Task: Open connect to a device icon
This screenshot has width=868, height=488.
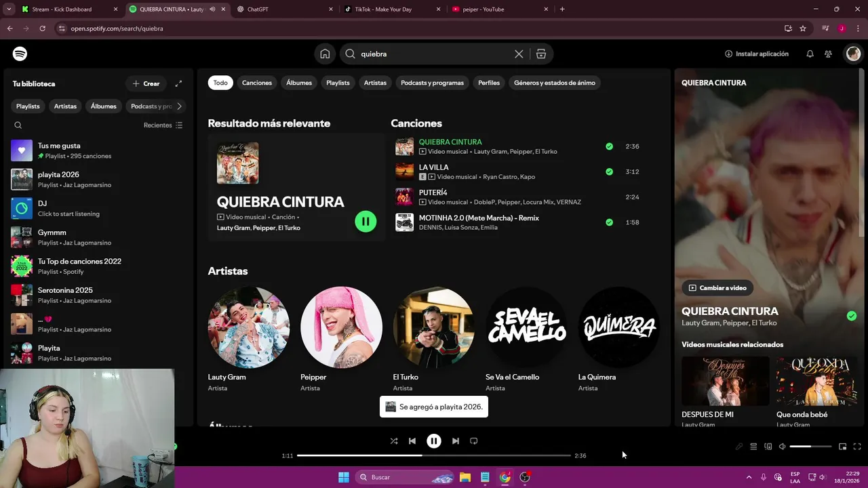Action: coord(768,447)
